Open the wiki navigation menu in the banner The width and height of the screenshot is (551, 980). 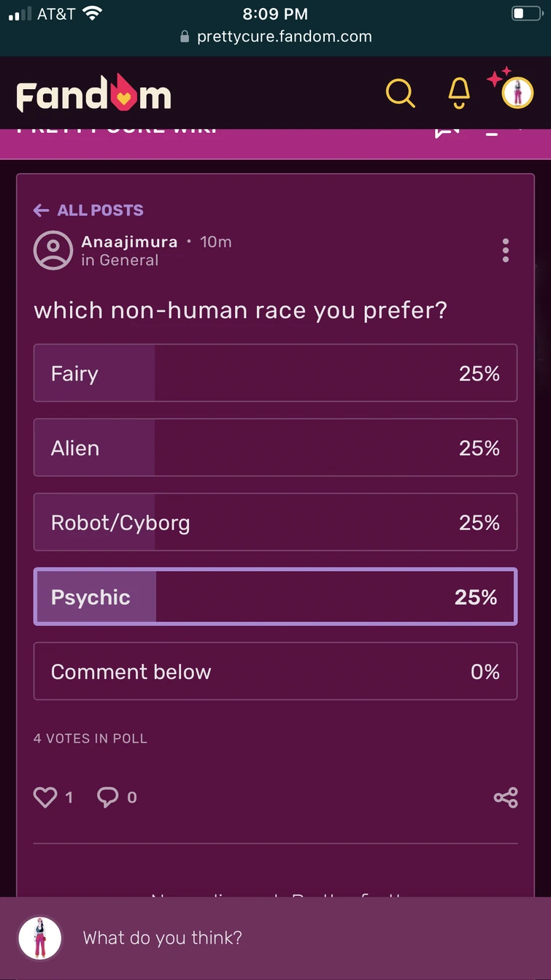click(x=493, y=131)
